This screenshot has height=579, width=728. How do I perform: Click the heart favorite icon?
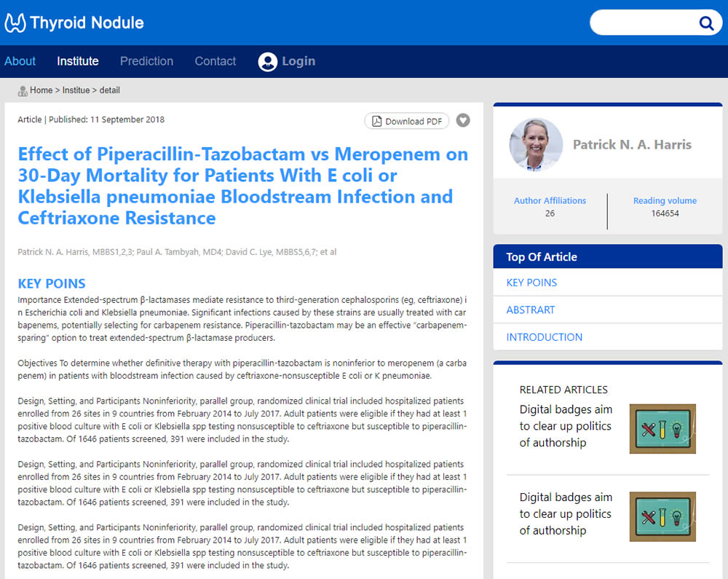click(x=463, y=120)
